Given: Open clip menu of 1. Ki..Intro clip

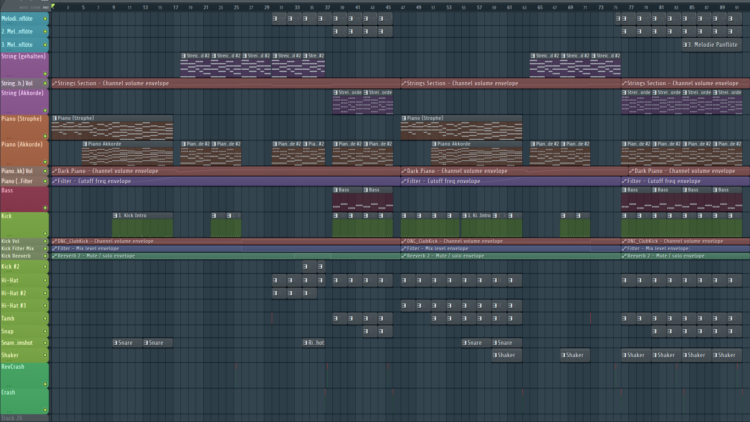Looking at the screenshot, I should point(464,216).
